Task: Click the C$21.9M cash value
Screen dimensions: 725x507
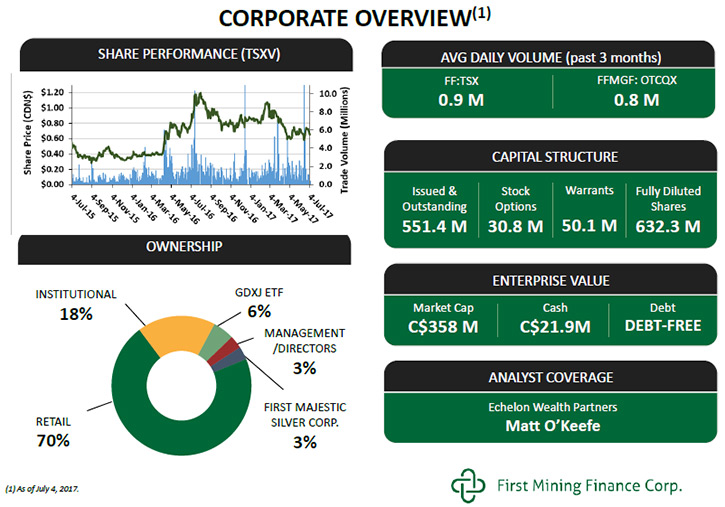Action: [x=555, y=326]
